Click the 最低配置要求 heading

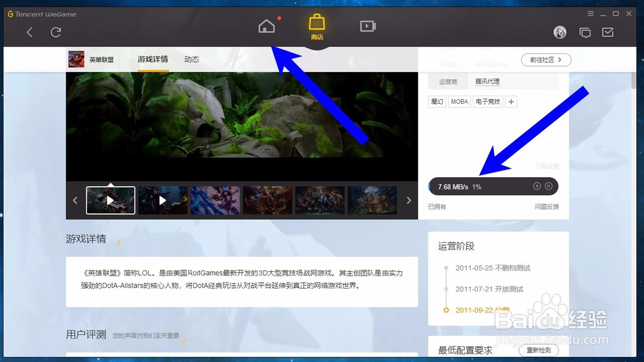click(465, 350)
